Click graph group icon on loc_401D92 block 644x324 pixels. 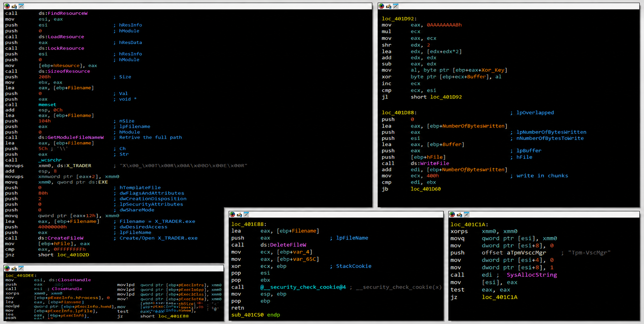(x=396, y=6)
